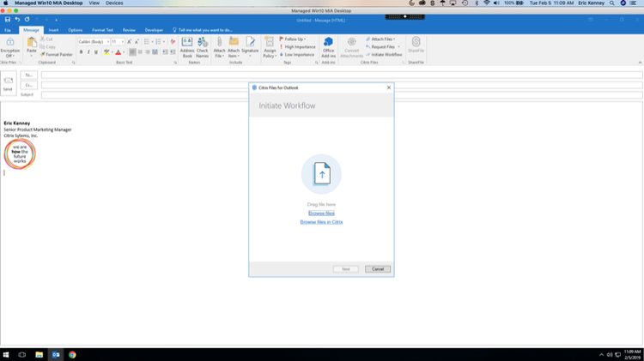Open Outlook from the Windows taskbar
This screenshot has width=644, height=361.
tap(56, 354)
